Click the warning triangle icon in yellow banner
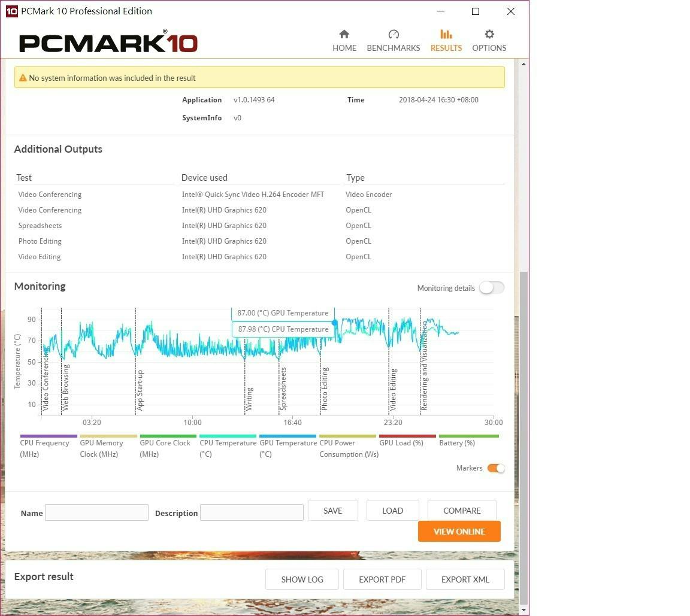This screenshot has height=616, width=690. click(x=23, y=78)
